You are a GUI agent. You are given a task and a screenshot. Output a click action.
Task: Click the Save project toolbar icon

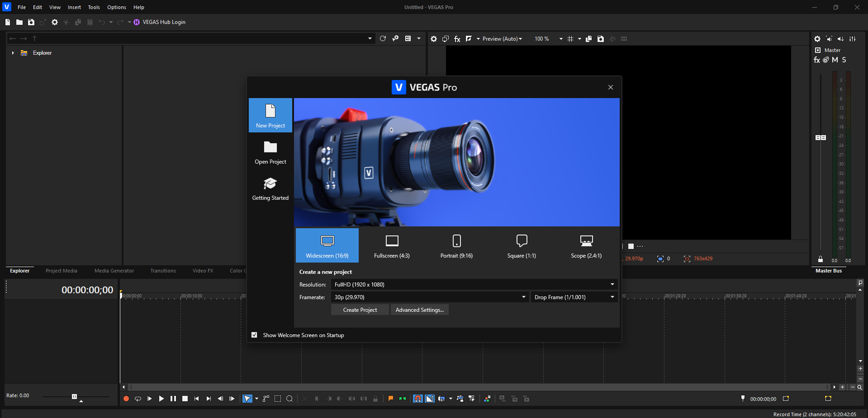pyautogui.click(x=31, y=22)
